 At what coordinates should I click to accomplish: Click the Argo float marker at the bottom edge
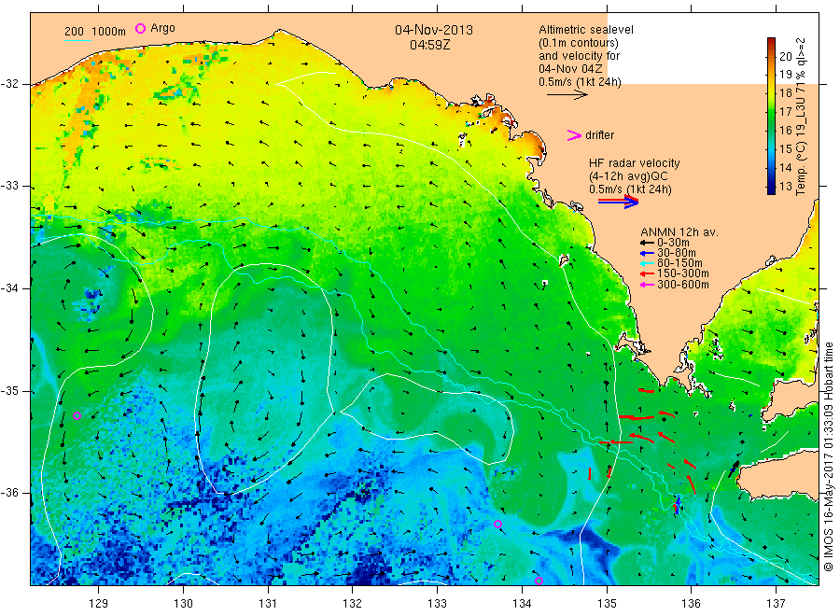pos(539,581)
